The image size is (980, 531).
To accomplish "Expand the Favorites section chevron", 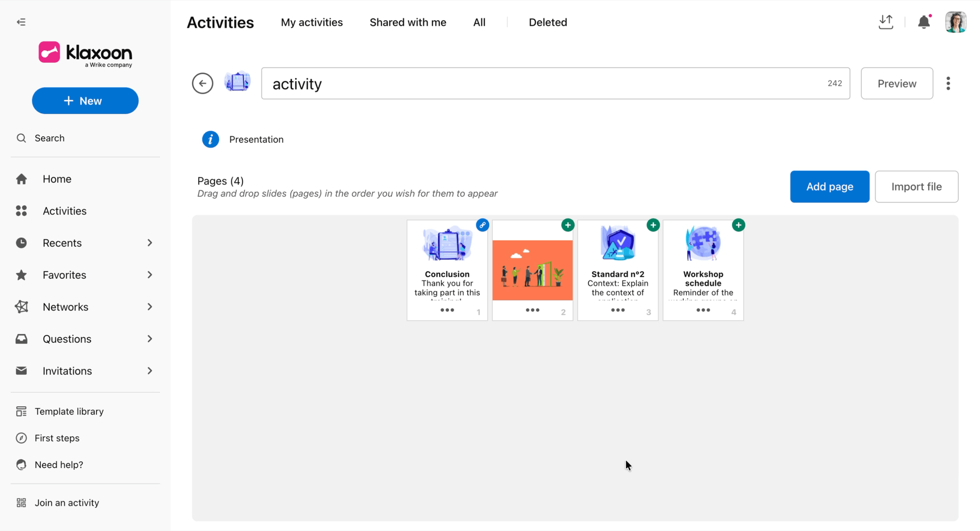I will tap(150, 275).
